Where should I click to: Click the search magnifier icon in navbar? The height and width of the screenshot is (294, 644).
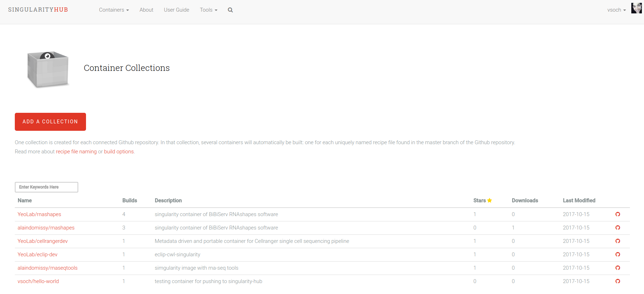[230, 10]
